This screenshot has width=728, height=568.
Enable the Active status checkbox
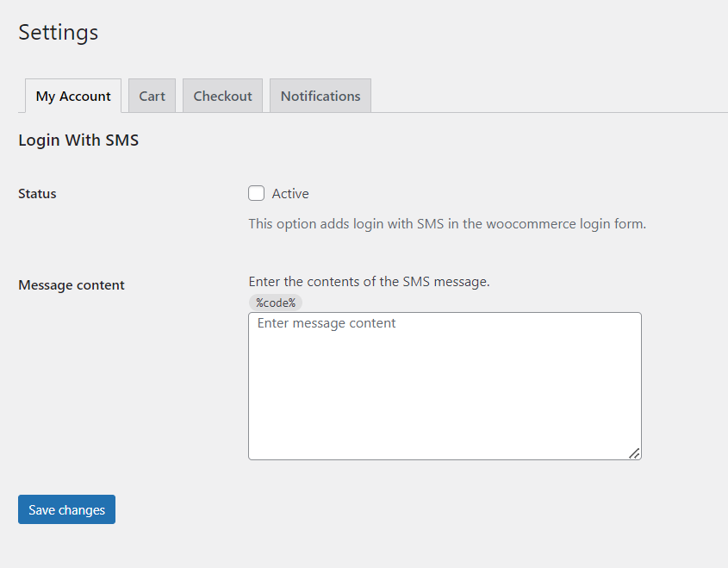click(x=256, y=193)
